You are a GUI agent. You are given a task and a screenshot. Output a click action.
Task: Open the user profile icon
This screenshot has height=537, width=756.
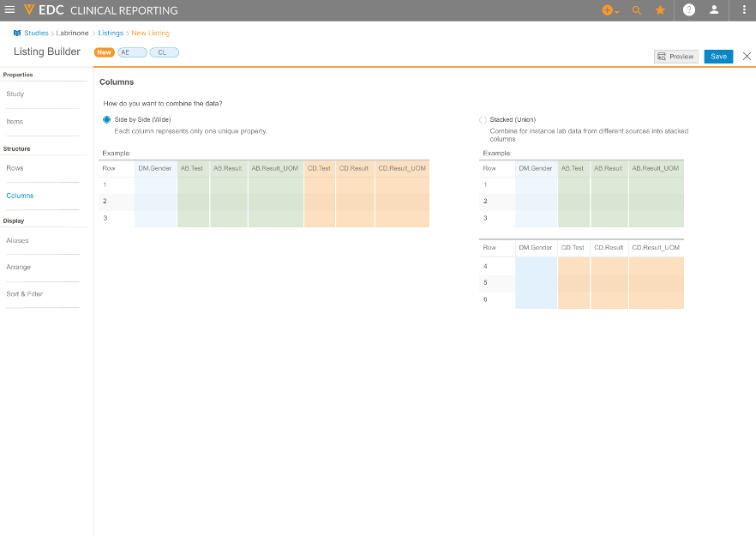(x=714, y=10)
